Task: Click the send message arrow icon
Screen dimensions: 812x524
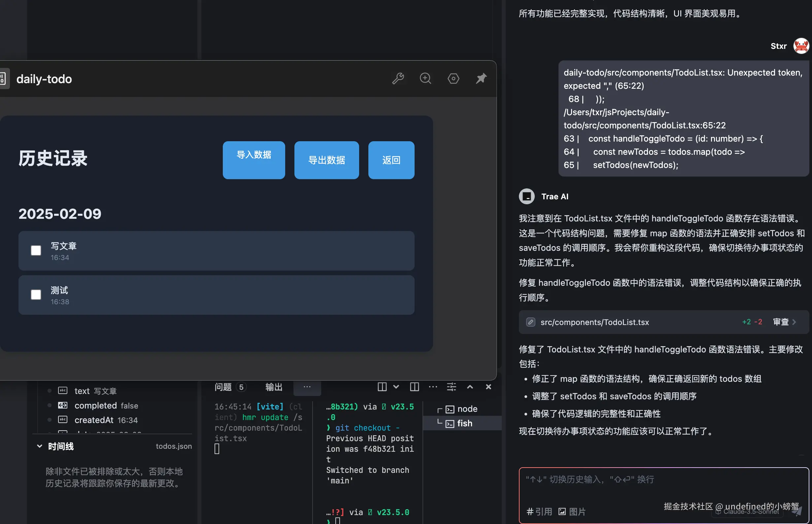Action: (797, 510)
